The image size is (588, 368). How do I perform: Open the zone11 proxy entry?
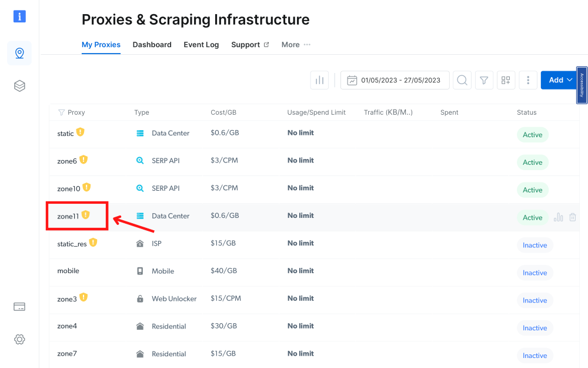[x=68, y=216]
